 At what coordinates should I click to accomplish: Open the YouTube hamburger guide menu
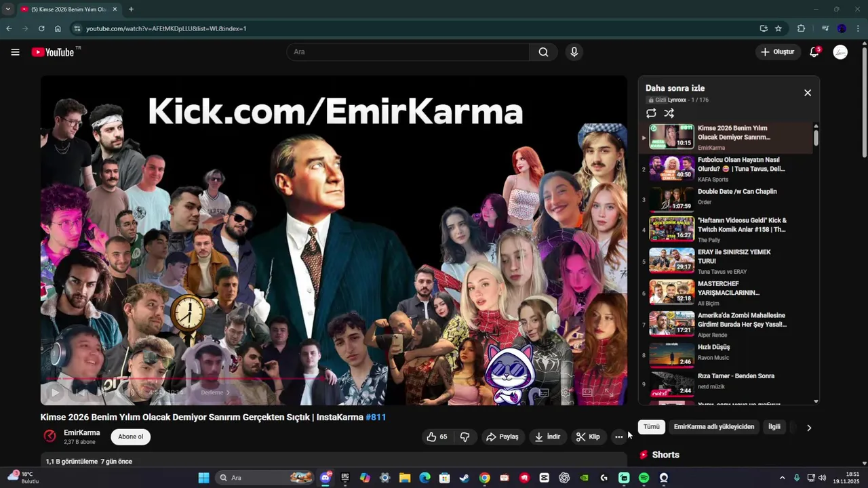coord(15,52)
